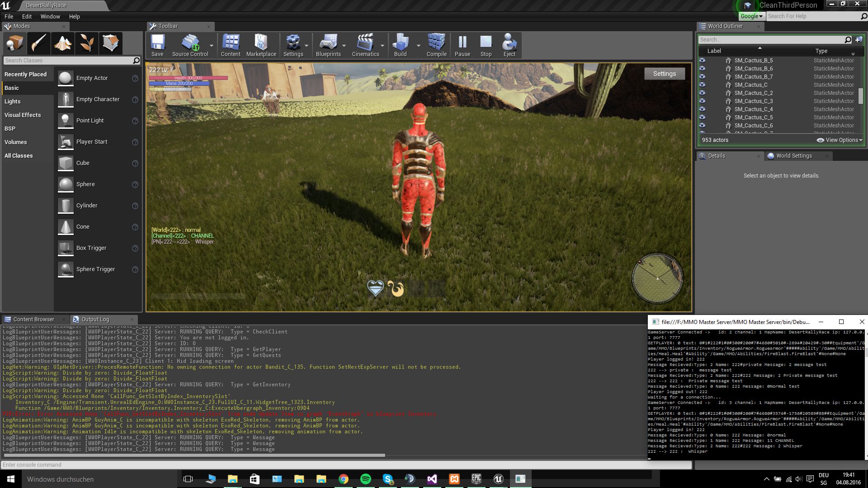Open the Window menu
Screen dimensions: 868x488
(50, 16)
